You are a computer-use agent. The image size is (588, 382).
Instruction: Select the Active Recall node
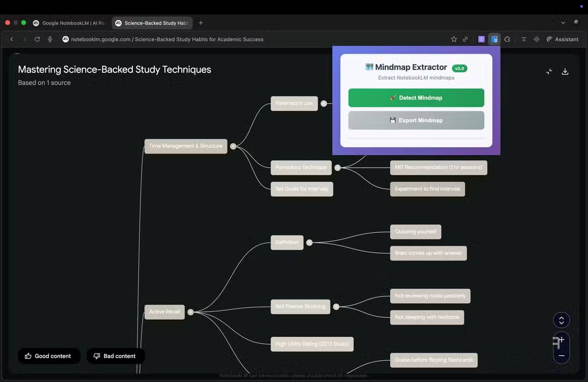pos(164,312)
